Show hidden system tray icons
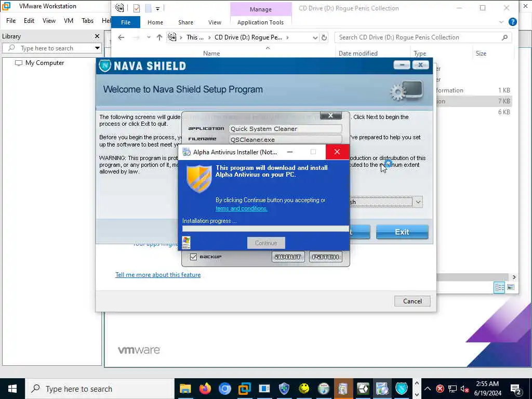Screen dimensions: 532x399 pyautogui.click(x=428, y=389)
